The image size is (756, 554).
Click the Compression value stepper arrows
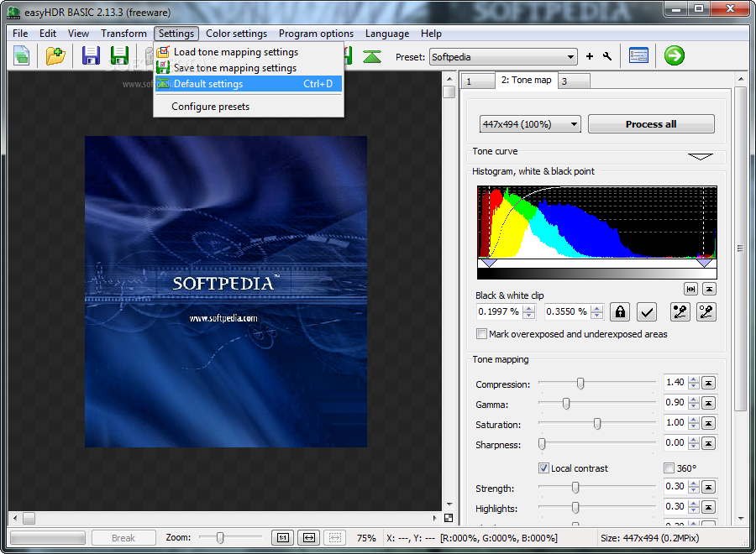(x=693, y=383)
